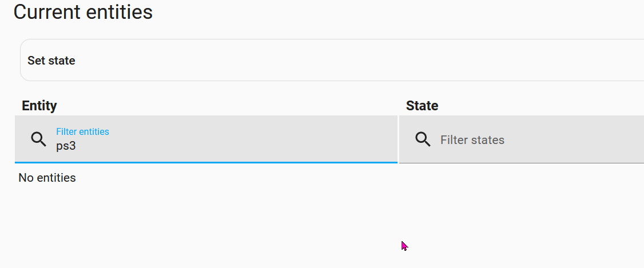Image resolution: width=644 pixels, height=268 pixels.
Task: Click the 'Set state' label text
Action: click(x=51, y=61)
